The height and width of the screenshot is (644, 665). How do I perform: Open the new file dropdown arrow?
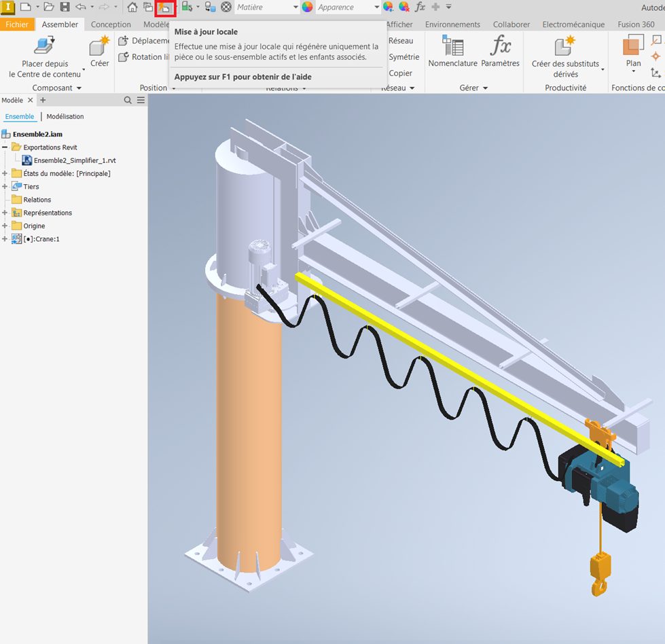click(37, 7)
